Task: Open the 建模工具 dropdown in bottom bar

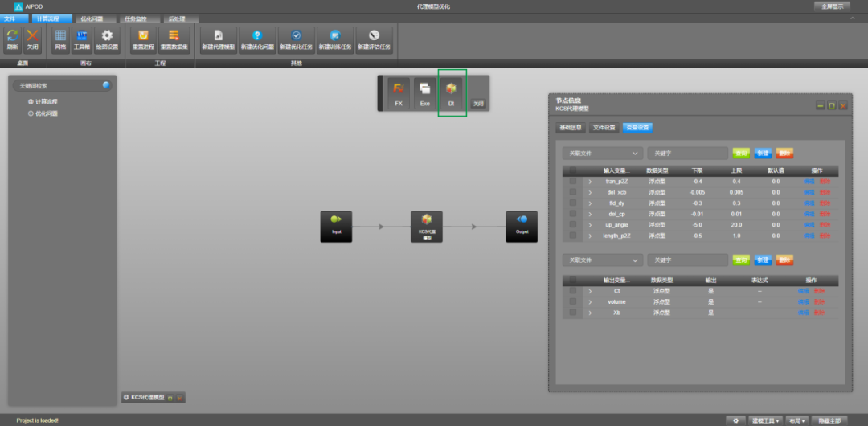Action: 766,420
